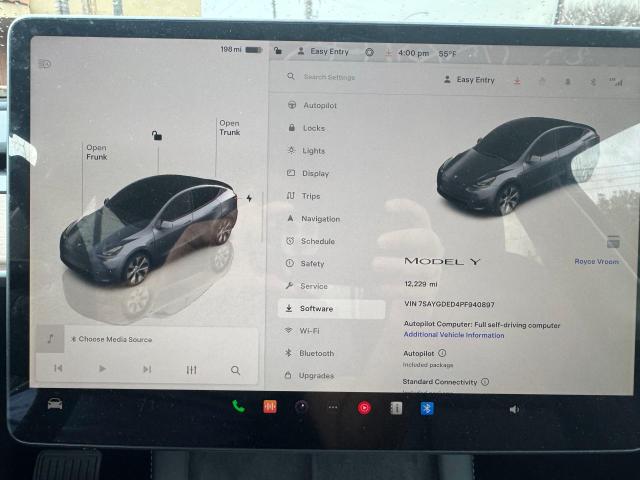Tap the charge port lightning bolt icon
Screen dimensions: 640x480
click(x=249, y=198)
